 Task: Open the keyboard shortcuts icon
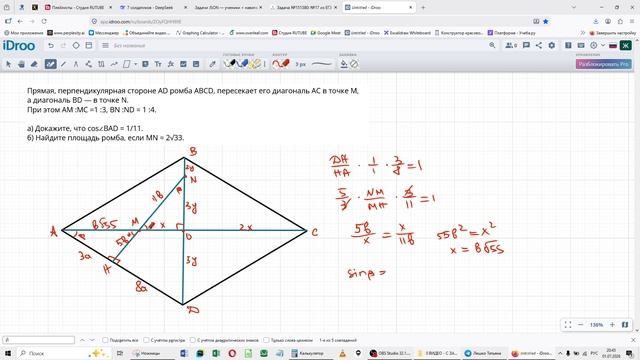point(581,46)
